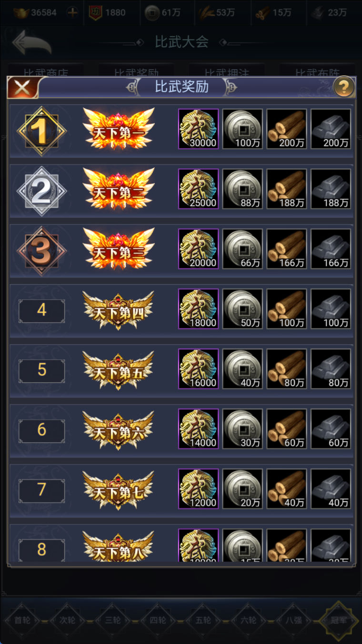Image resolution: width=362 pixels, height=644 pixels.
Task: Open the question mark help icon
Action: (343, 87)
